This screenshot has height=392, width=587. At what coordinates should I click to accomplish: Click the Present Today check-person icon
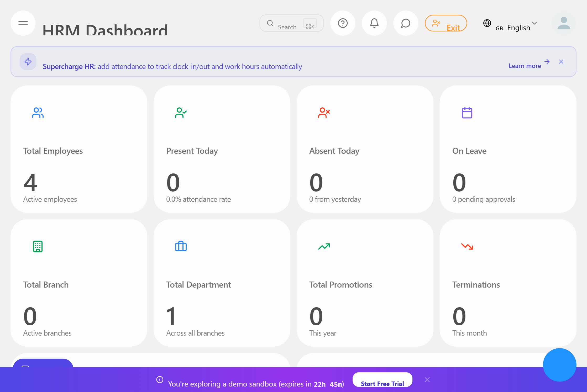pos(181,113)
